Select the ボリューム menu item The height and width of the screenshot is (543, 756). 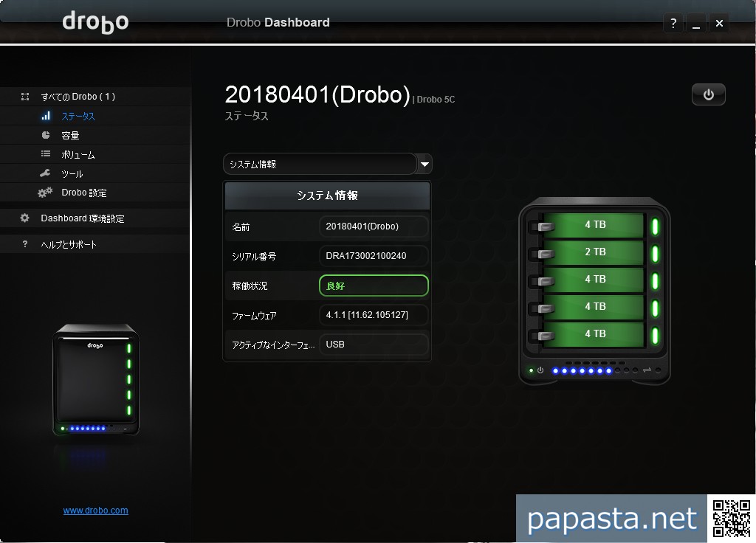click(78, 155)
